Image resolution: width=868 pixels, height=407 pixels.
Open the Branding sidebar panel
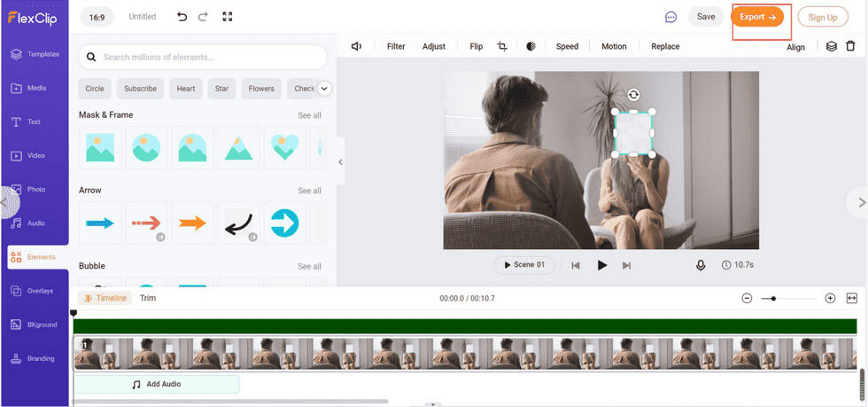(35, 359)
